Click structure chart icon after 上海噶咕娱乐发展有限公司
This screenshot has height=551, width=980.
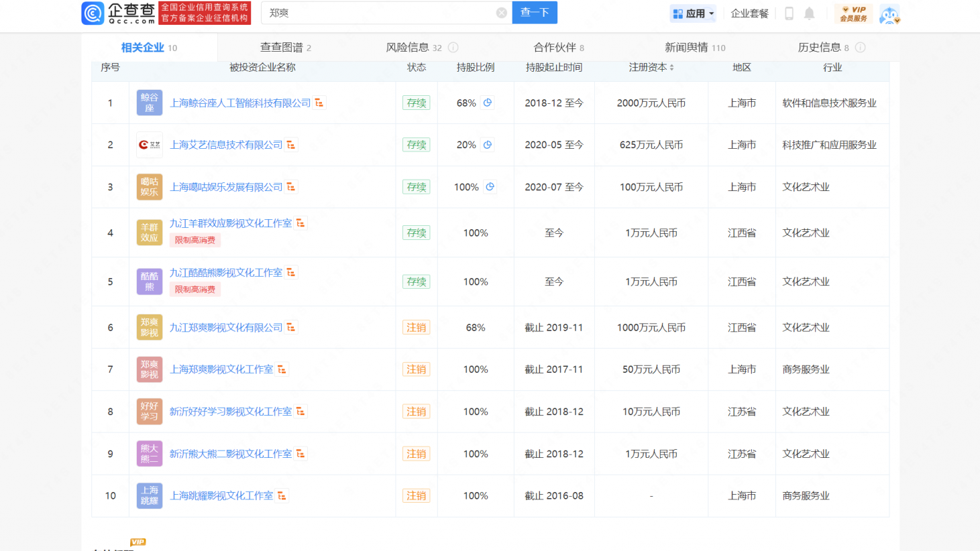pos(291,187)
